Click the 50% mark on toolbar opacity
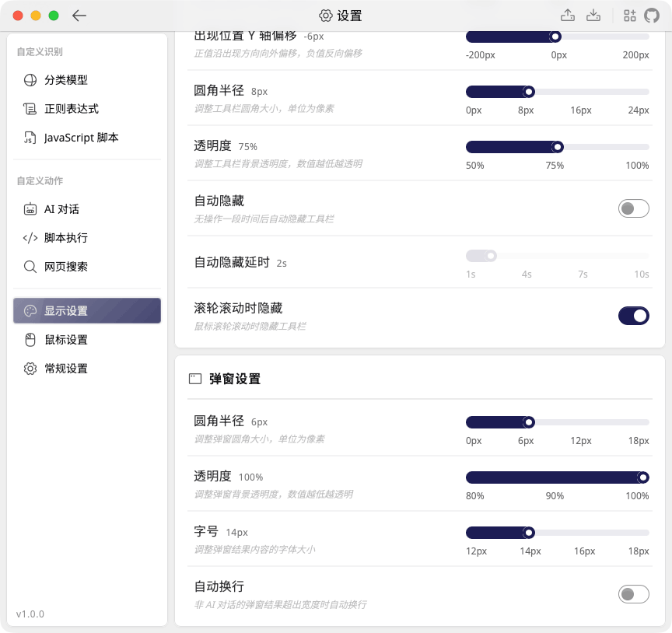This screenshot has width=672, height=633. click(475, 166)
